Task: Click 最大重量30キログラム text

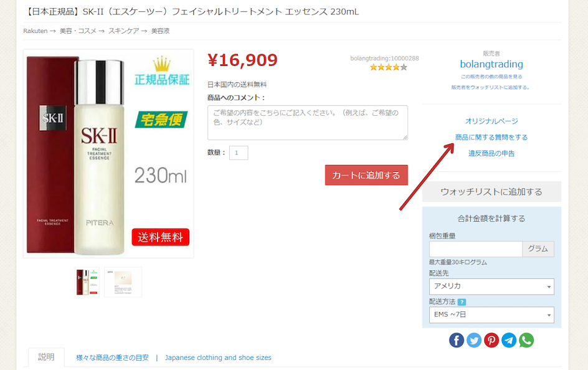Action: coord(458,262)
